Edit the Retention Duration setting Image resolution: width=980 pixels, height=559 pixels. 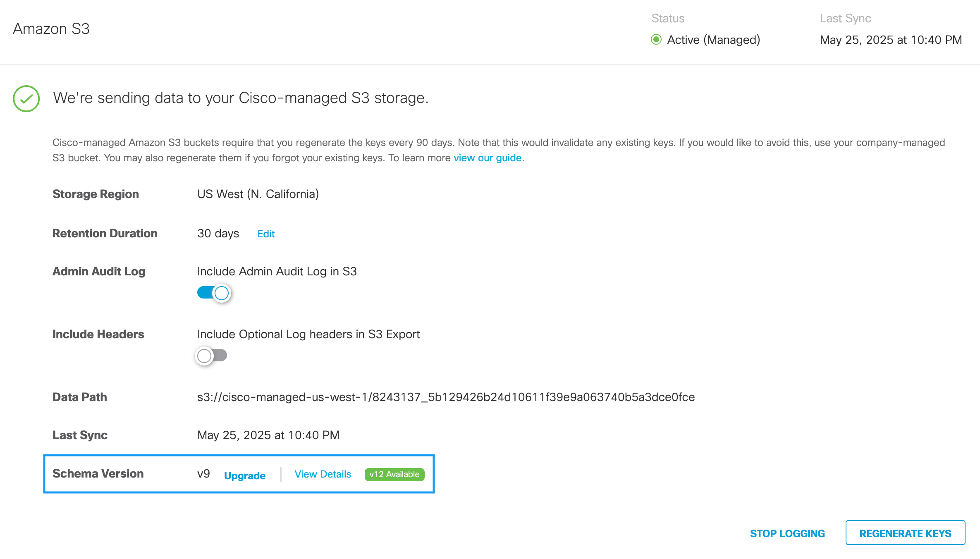(x=266, y=234)
